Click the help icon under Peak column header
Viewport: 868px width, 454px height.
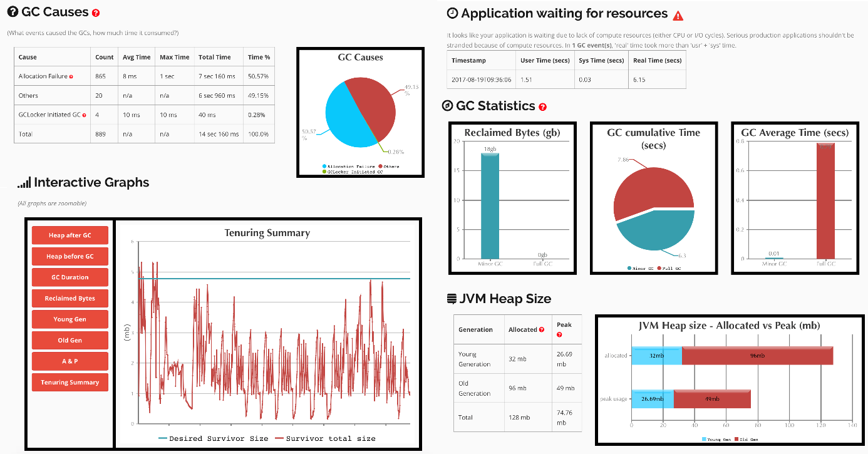click(x=559, y=335)
